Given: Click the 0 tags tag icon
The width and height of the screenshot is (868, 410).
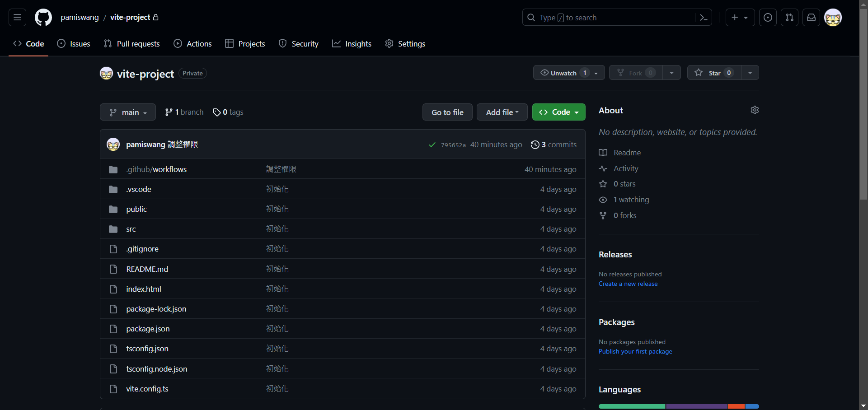Looking at the screenshot, I should pyautogui.click(x=216, y=112).
